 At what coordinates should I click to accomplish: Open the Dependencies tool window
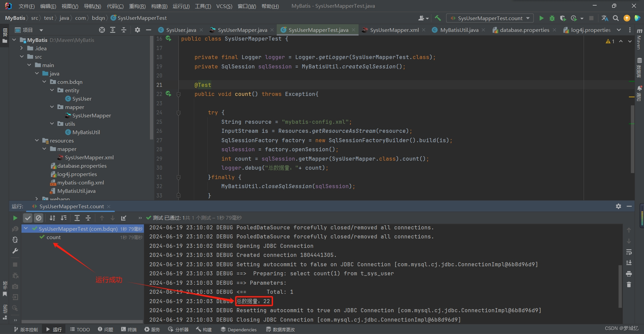(x=238, y=330)
